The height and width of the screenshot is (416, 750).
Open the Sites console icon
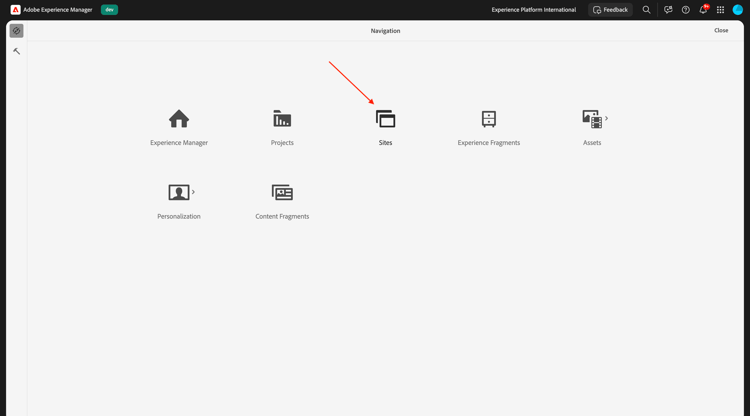(386, 119)
